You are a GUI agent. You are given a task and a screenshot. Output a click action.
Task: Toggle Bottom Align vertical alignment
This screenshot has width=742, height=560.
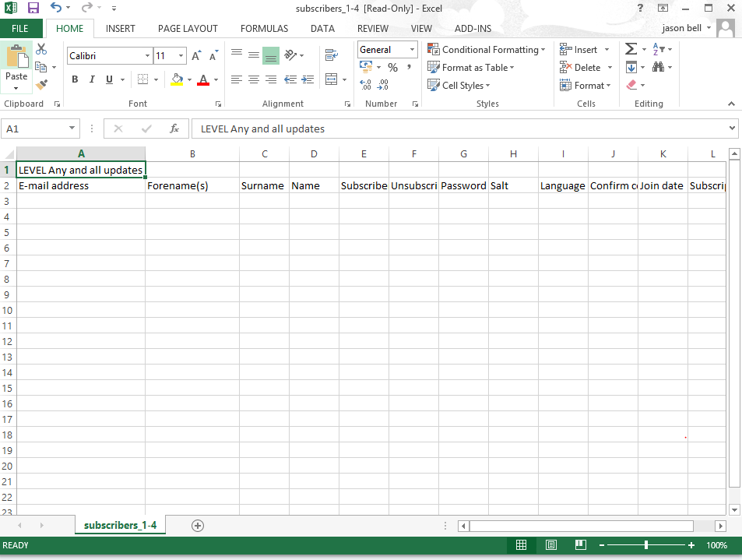coord(271,55)
